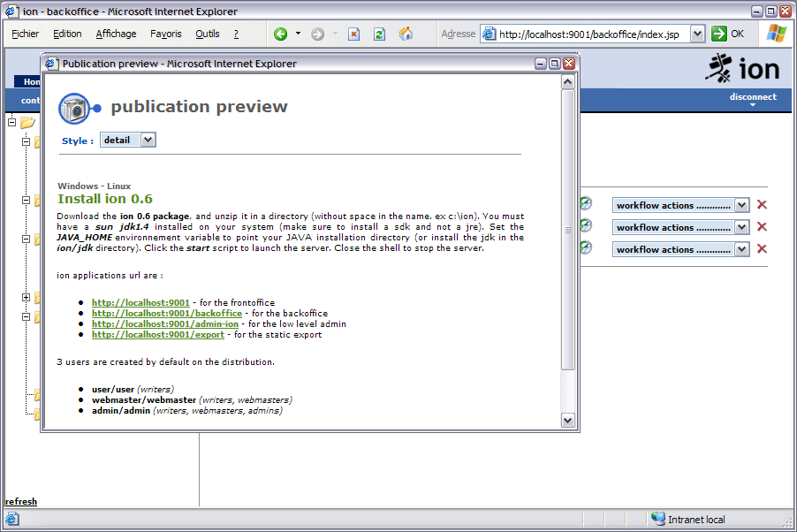The width and height of the screenshot is (797, 532).
Task: Click the Publication preview window title bar icon
Action: [51, 64]
